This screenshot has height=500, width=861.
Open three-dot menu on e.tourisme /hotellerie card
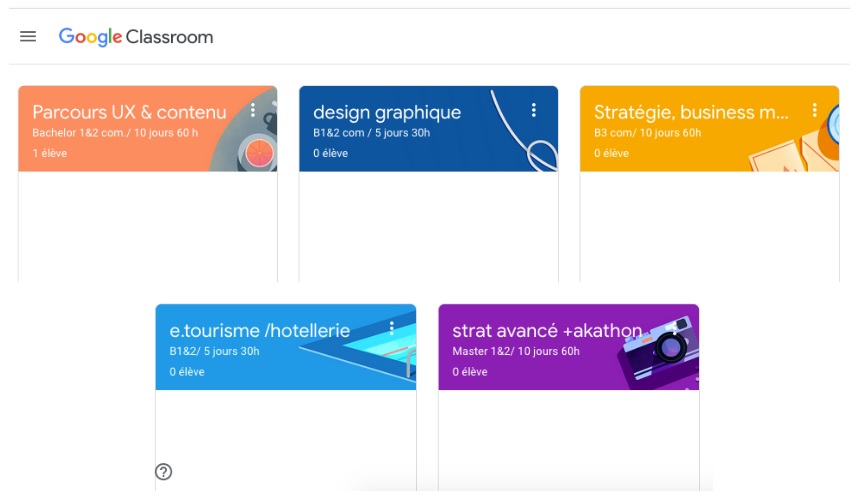(392, 328)
